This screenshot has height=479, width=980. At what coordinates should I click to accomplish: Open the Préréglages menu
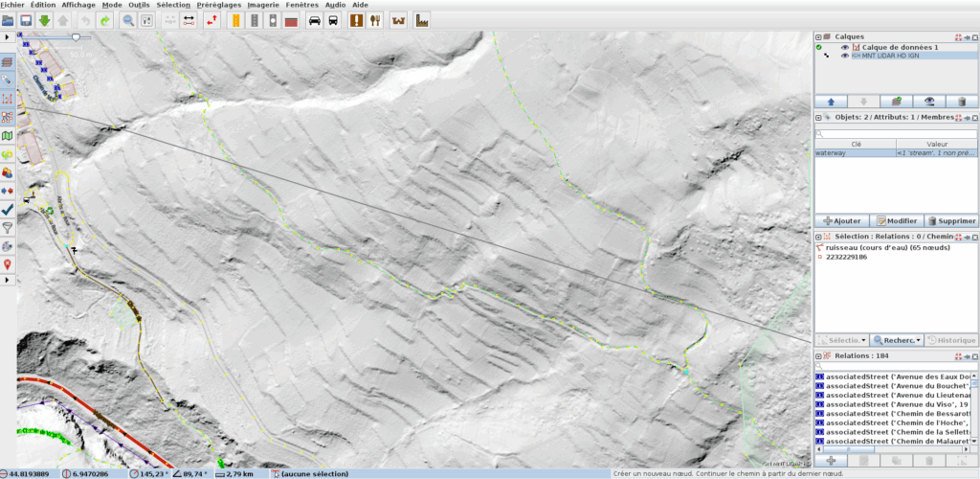click(218, 5)
